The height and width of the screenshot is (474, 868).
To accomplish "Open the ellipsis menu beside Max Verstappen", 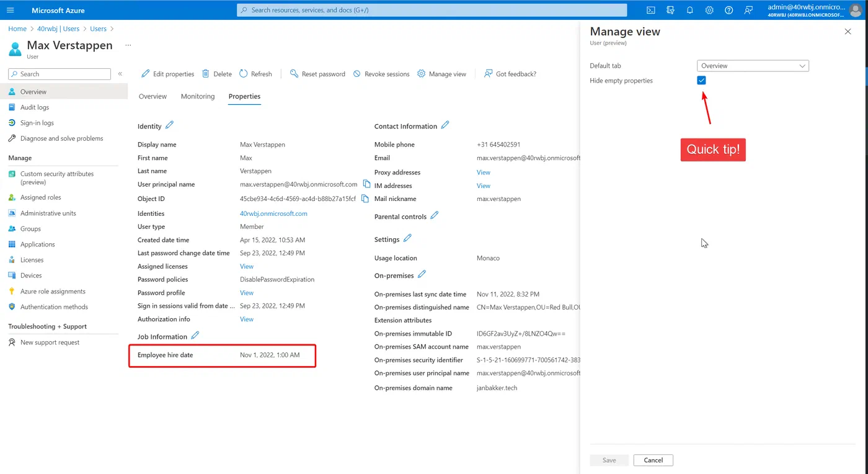I will 128,45.
